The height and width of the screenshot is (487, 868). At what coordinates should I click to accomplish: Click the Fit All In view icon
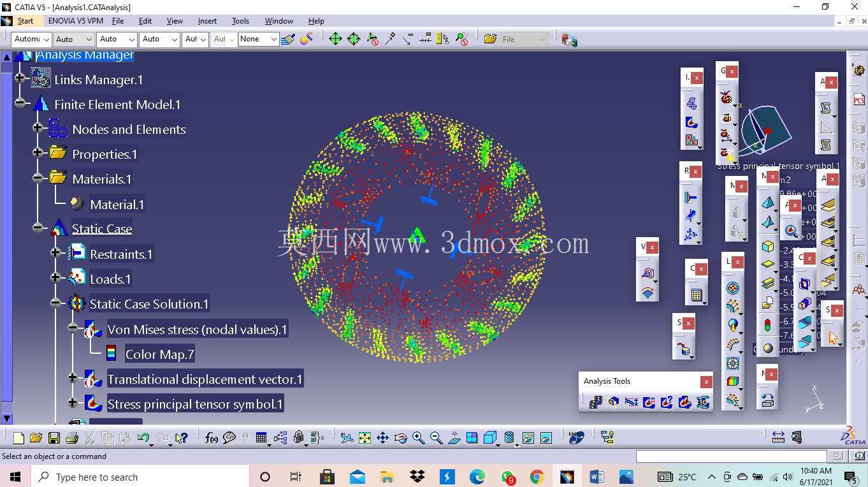[365, 438]
